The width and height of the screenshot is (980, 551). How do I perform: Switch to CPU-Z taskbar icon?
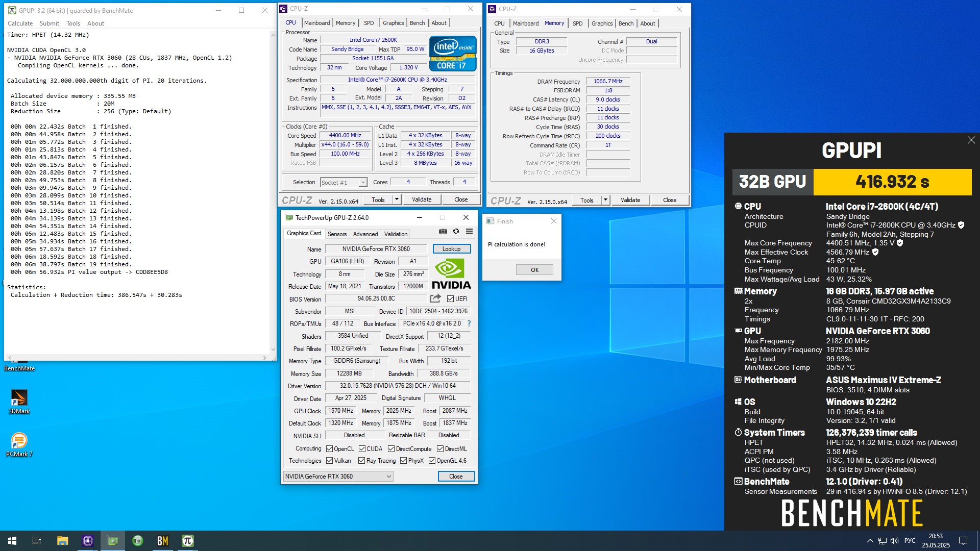point(87,541)
